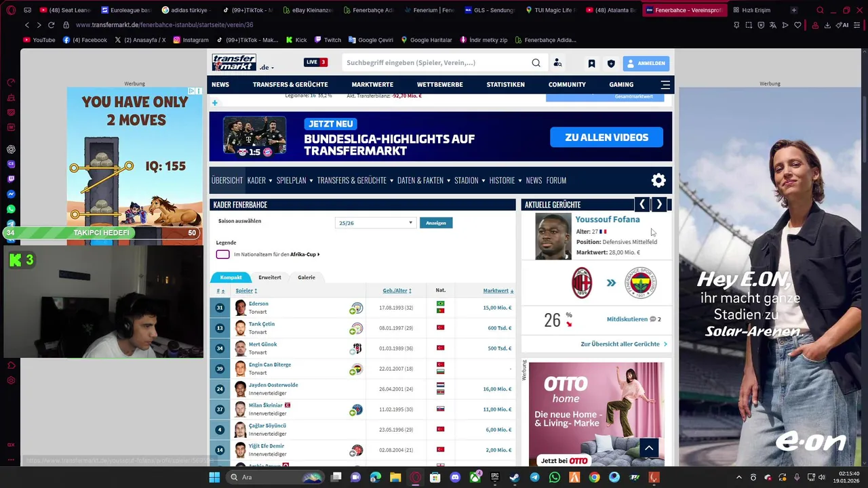Image resolution: width=868 pixels, height=488 pixels.
Task: Open File Explorer from the taskbar
Action: [395, 477]
